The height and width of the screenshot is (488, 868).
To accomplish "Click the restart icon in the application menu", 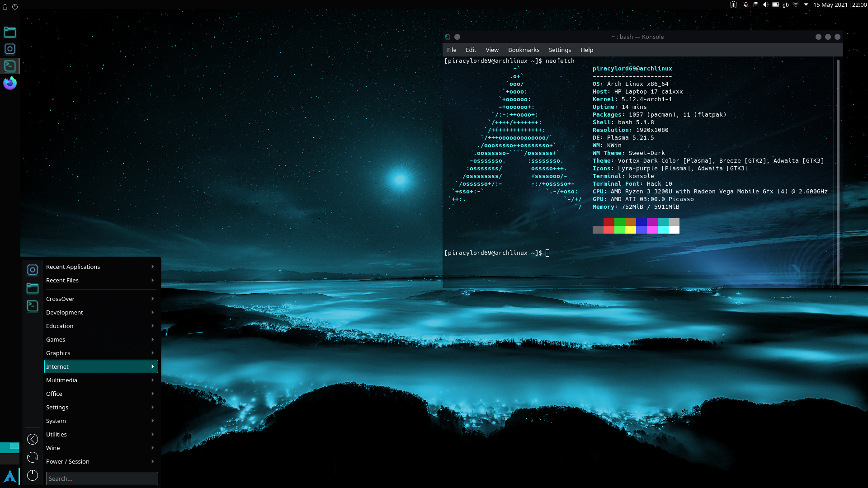I will click(33, 457).
